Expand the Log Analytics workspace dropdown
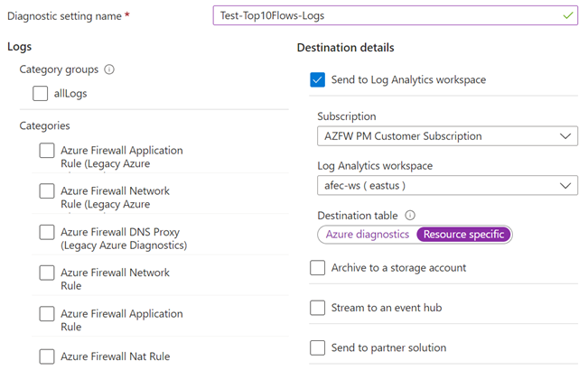This screenshot has height=370, width=588. click(x=447, y=185)
